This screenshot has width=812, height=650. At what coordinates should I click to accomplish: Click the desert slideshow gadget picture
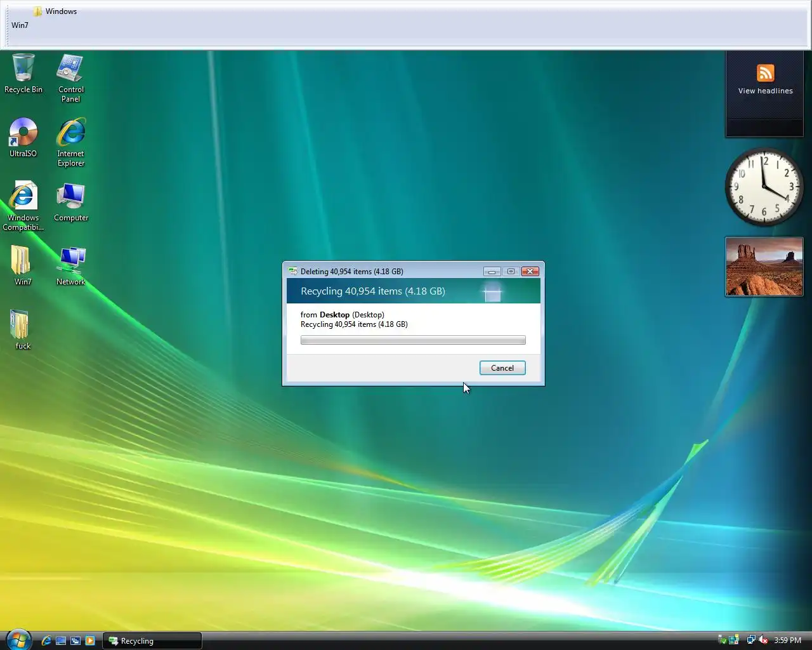(764, 267)
